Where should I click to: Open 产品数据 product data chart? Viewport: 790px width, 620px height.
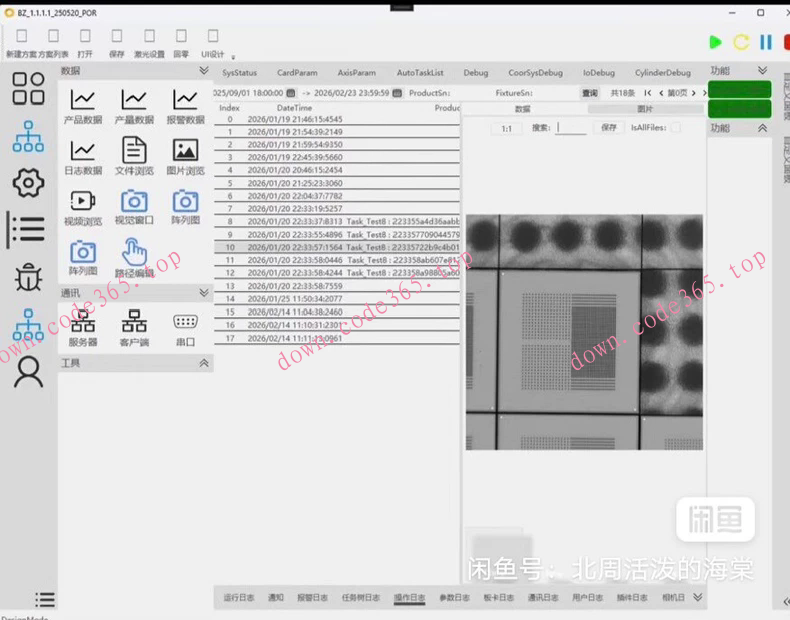(x=83, y=106)
